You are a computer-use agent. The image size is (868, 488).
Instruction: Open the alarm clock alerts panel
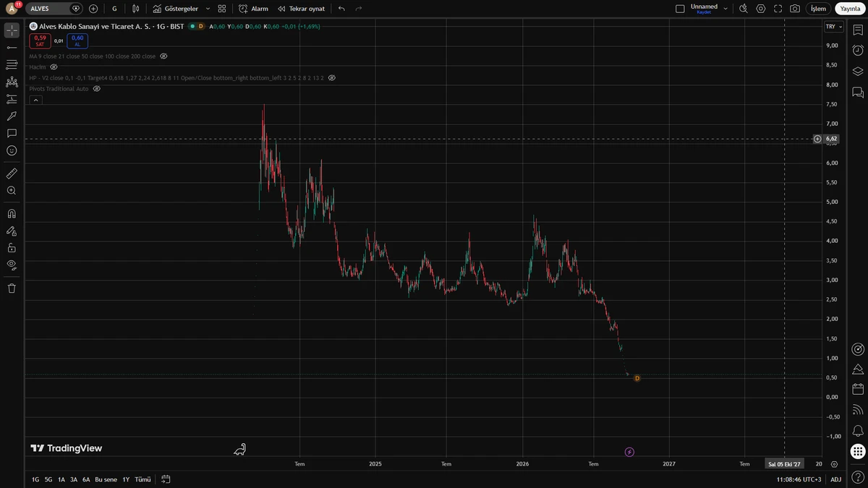pos(858,50)
